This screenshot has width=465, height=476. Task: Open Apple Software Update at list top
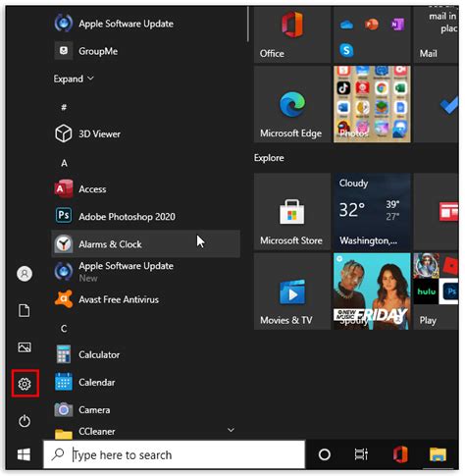click(x=146, y=24)
